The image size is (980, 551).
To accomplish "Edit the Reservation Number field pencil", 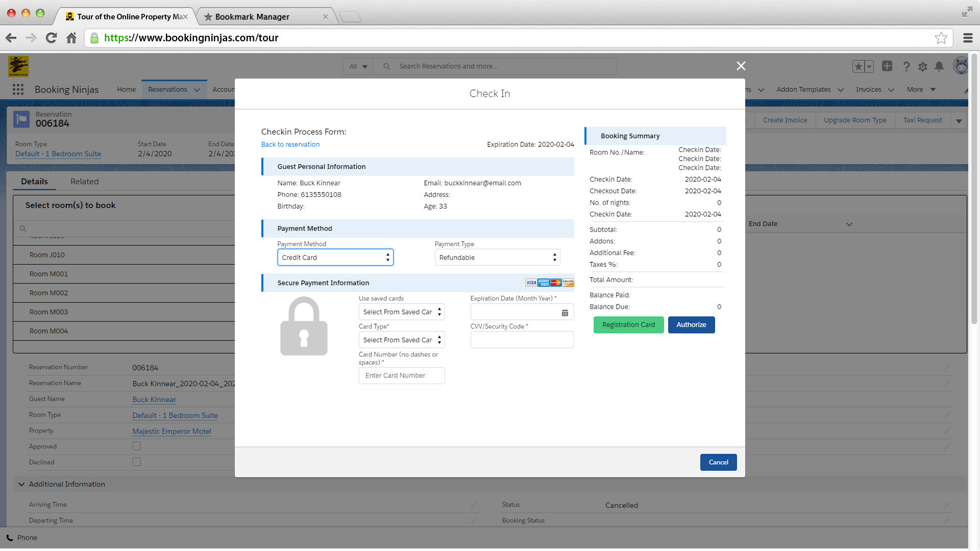I will pyautogui.click(x=947, y=367).
